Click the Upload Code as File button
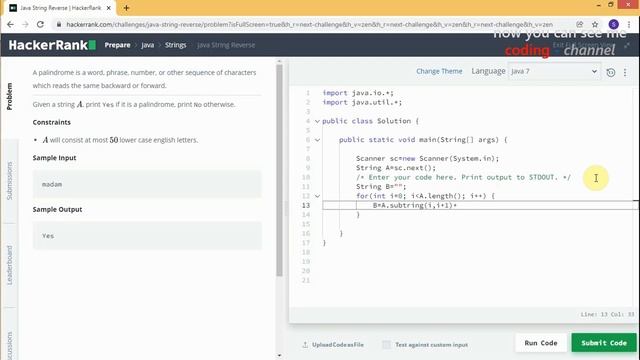This screenshot has width=640, height=360. [333, 344]
